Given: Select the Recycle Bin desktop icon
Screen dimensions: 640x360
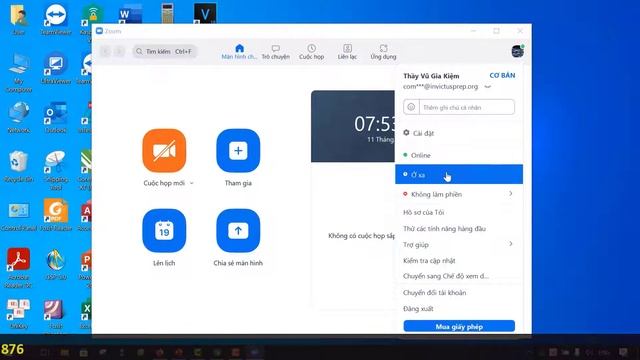Looking at the screenshot, I should coord(18,166).
